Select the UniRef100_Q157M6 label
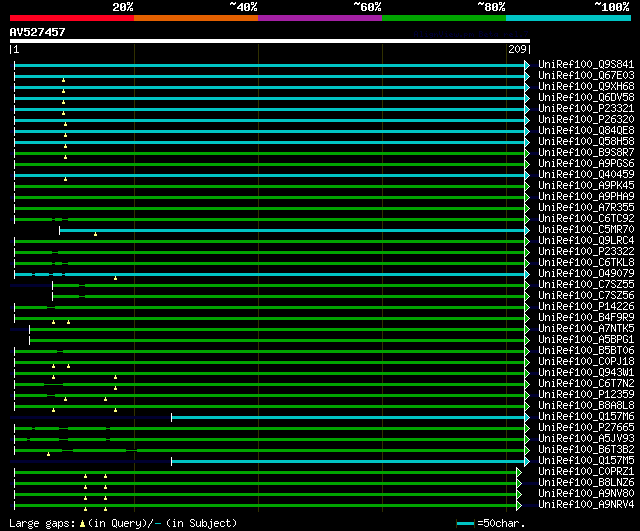 coord(586,417)
